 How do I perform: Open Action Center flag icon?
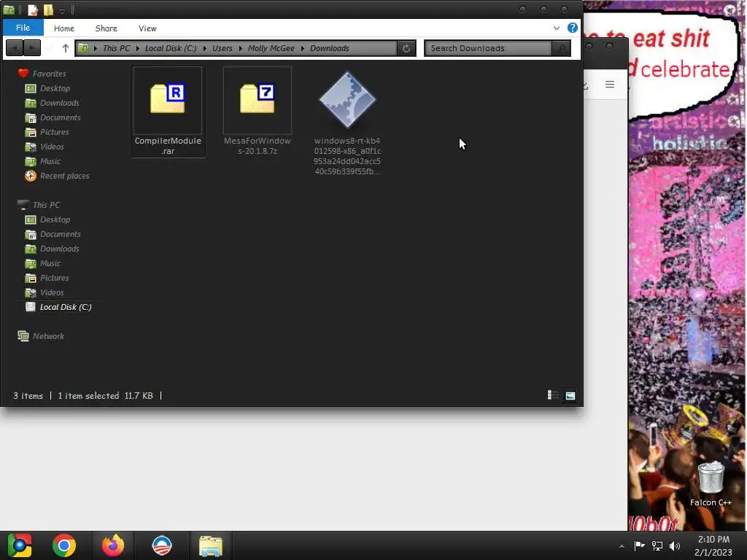coord(639,545)
